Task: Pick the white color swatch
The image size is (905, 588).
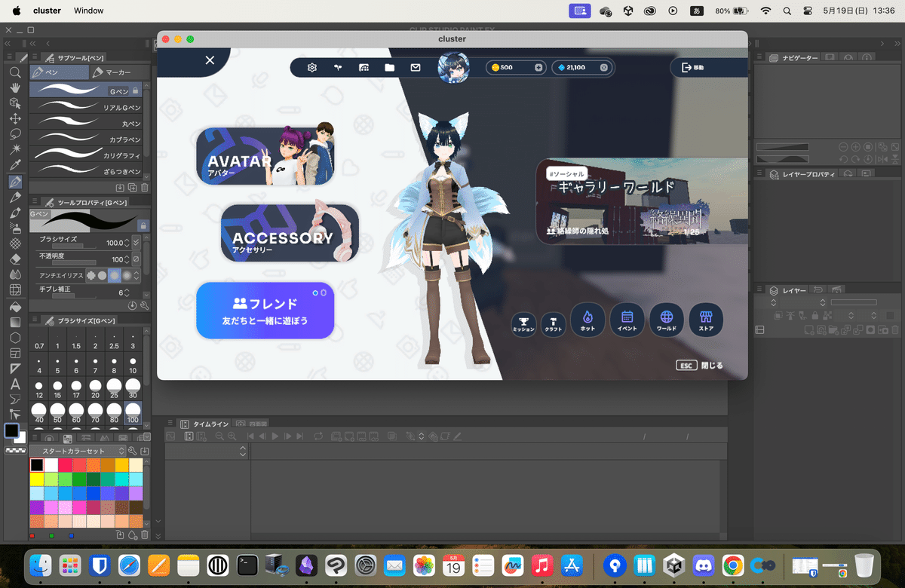Action: tap(51, 465)
